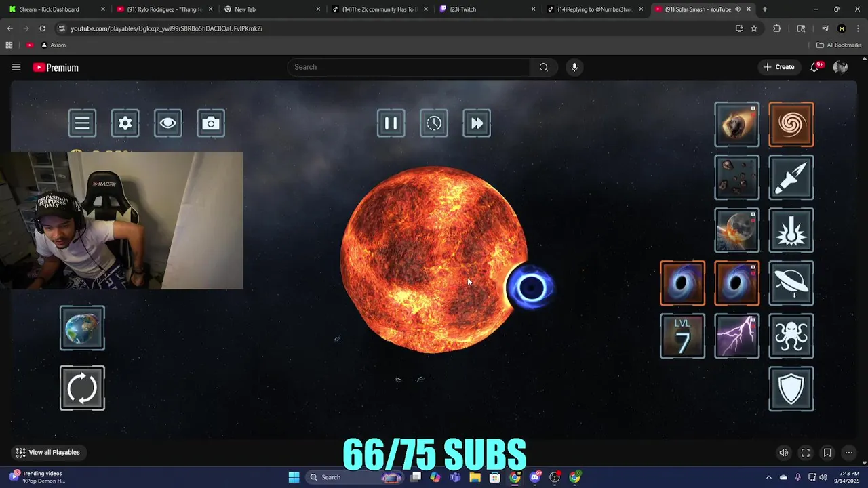Click the slow-motion clock button

click(x=434, y=123)
